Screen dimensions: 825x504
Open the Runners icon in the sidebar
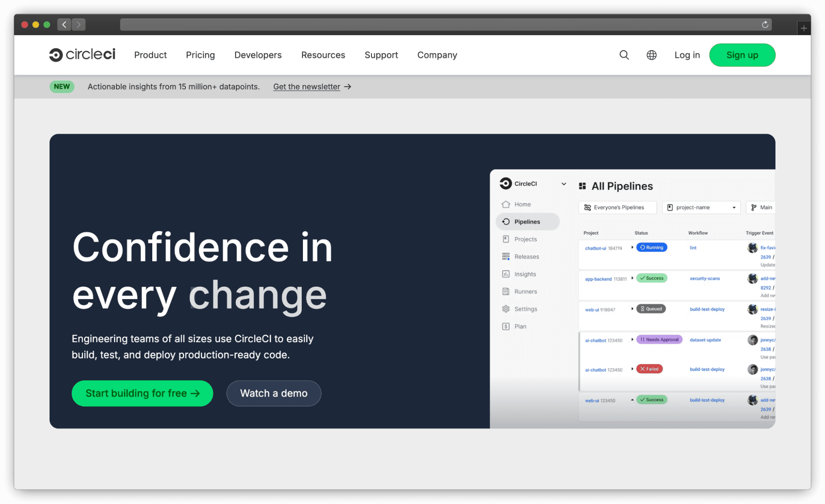(x=506, y=292)
